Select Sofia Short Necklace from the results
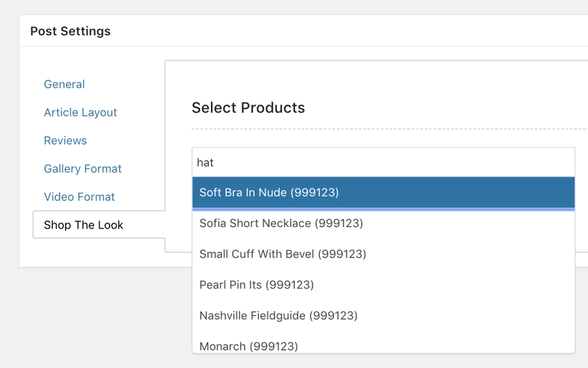Image resolution: width=588 pixels, height=368 pixels. coord(384,223)
